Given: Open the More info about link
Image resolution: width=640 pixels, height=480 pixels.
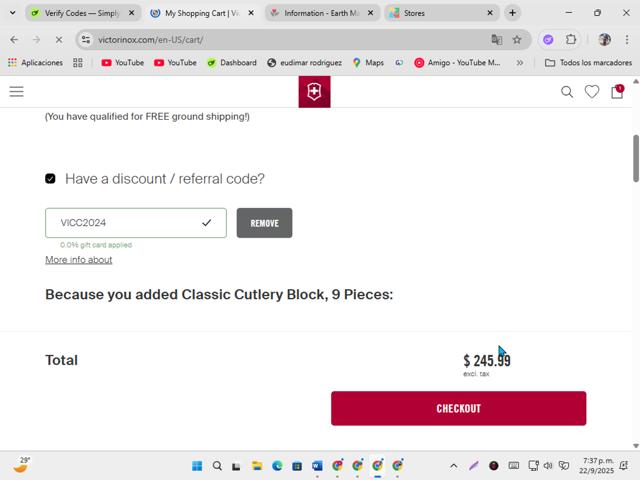Looking at the screenshot, I should pyautogui.click(x=78, y=260).
